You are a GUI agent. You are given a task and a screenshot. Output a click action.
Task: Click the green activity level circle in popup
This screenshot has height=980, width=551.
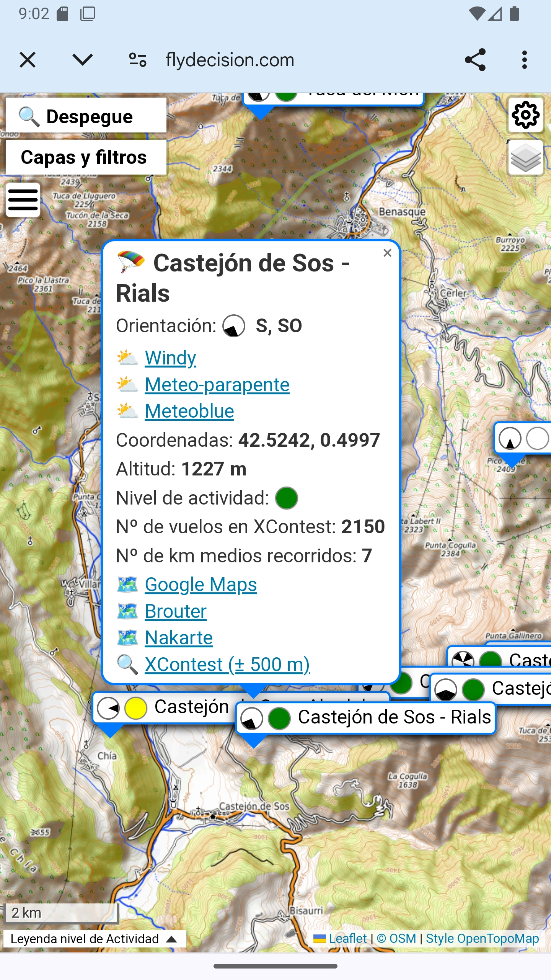pos(287,498)
